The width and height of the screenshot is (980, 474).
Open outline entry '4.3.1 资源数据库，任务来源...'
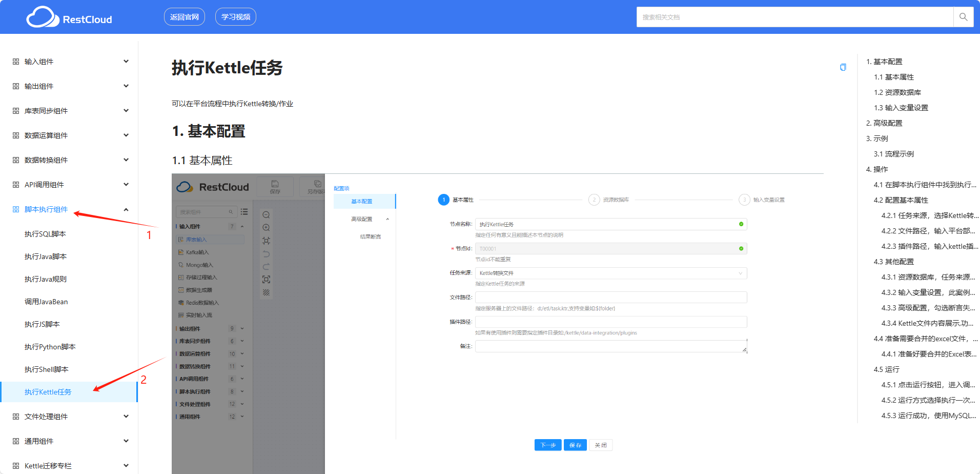[928, 277]
